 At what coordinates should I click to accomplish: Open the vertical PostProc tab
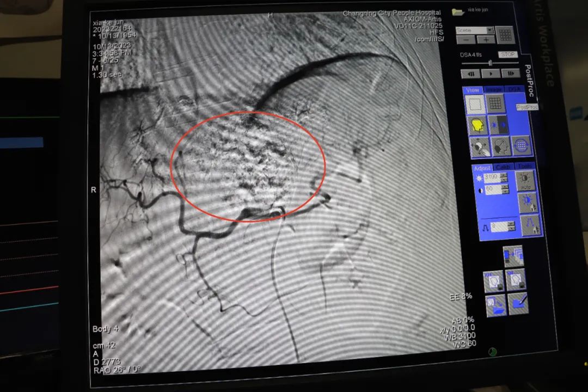(528, 81)
